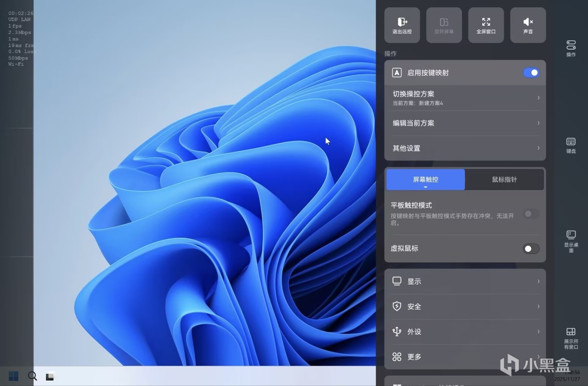Click the taskbar Search magnifier
The width and height of the screenshot is (588, 386).
click(32, 376)
